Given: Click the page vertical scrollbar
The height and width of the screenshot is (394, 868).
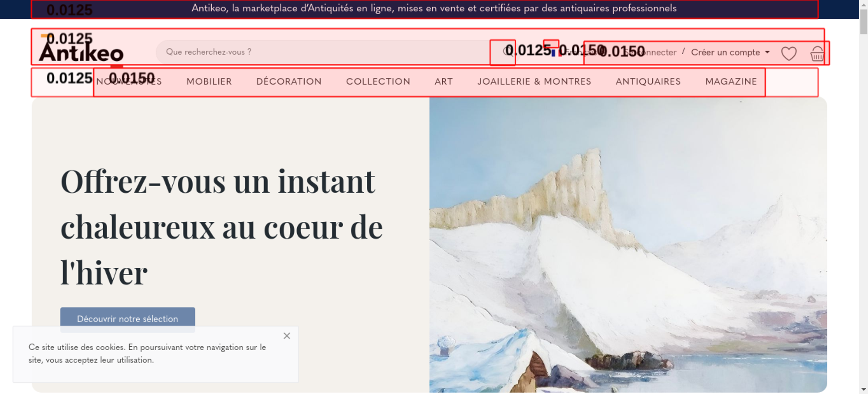Looking at the screenshot, I should pyautogui.click(x=863, y=197).
